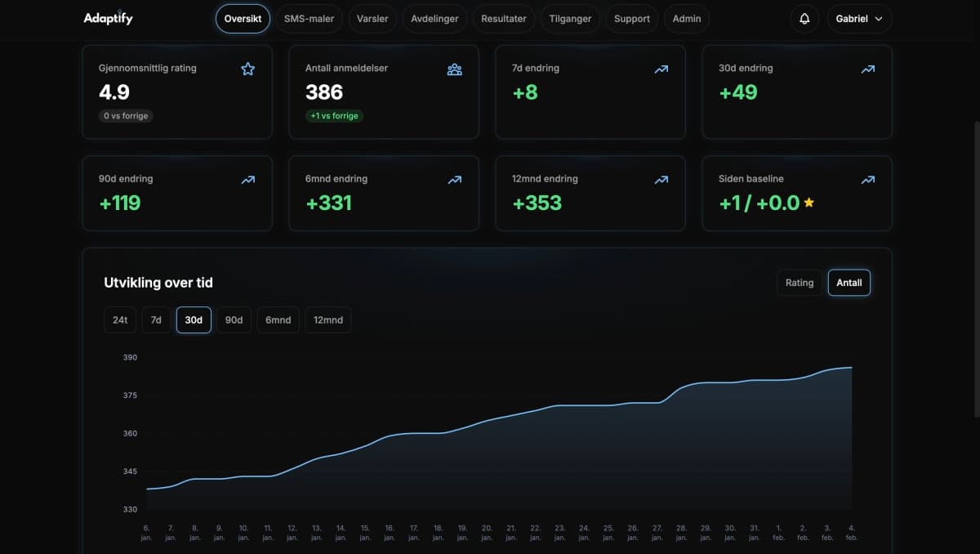Open the Gabriel user dropdown

[859, 19]
